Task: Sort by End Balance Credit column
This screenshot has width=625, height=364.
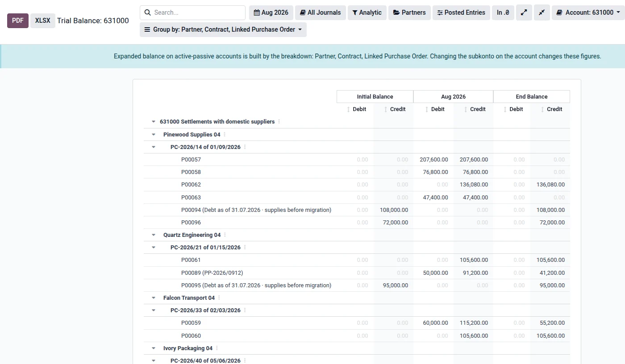Action: [x=543, y=109]
